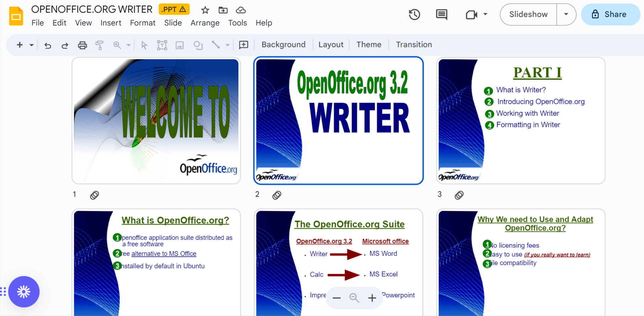Add a comment with the toolbar icon

click(244, 45)
